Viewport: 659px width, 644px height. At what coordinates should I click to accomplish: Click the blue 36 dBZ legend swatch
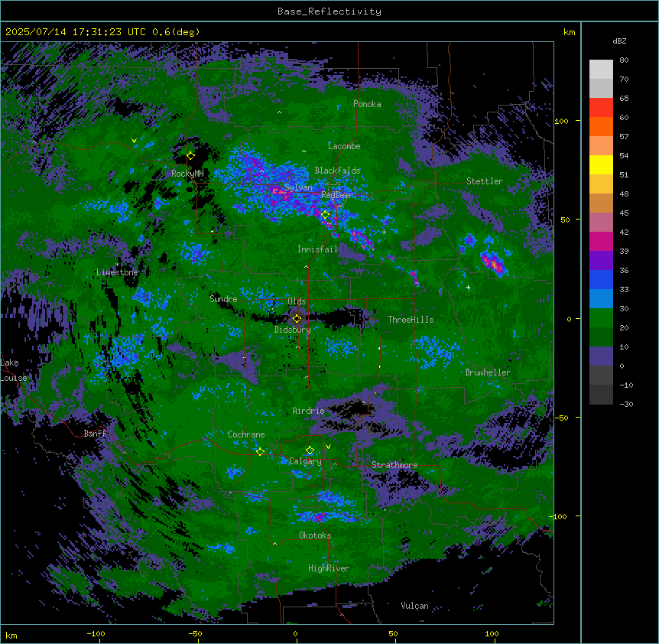(x=601, y=279)
